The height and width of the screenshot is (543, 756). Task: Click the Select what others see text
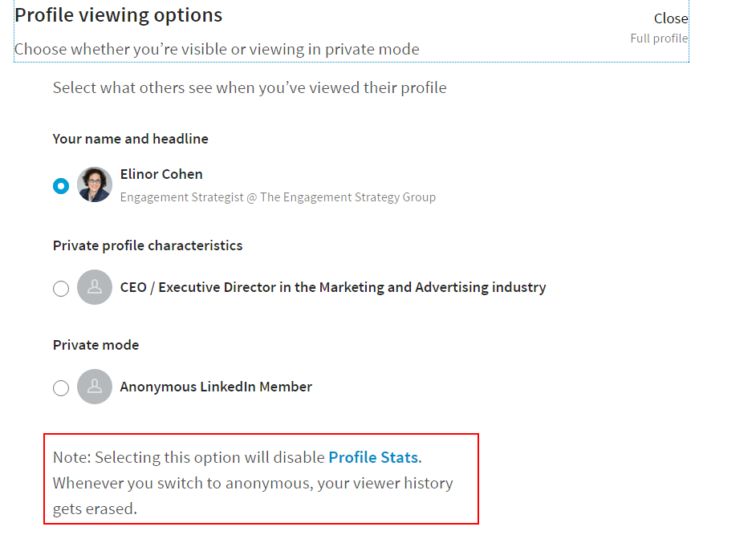tap(250, 87)
